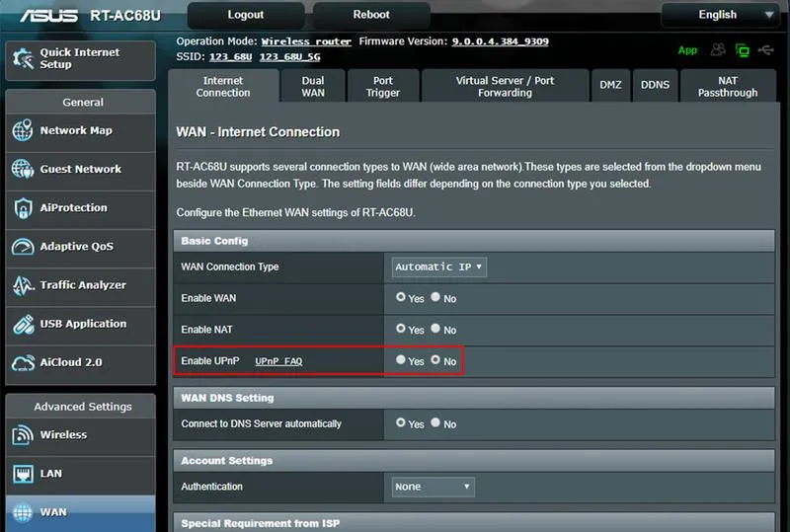This screenshot has height=532, width=790.
Task: Choose No for Connect to DNS Server automatically
Action: click(435, 422)
